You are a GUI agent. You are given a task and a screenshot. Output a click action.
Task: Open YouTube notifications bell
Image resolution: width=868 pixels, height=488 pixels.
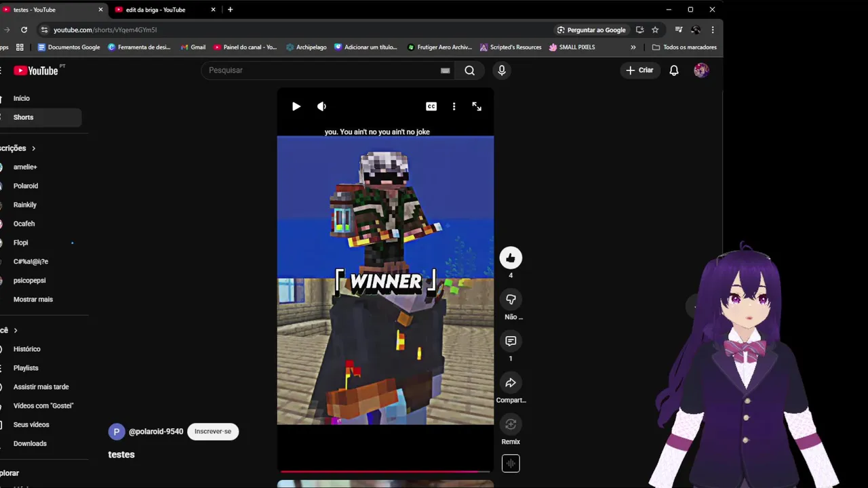(x=674, y=70)
